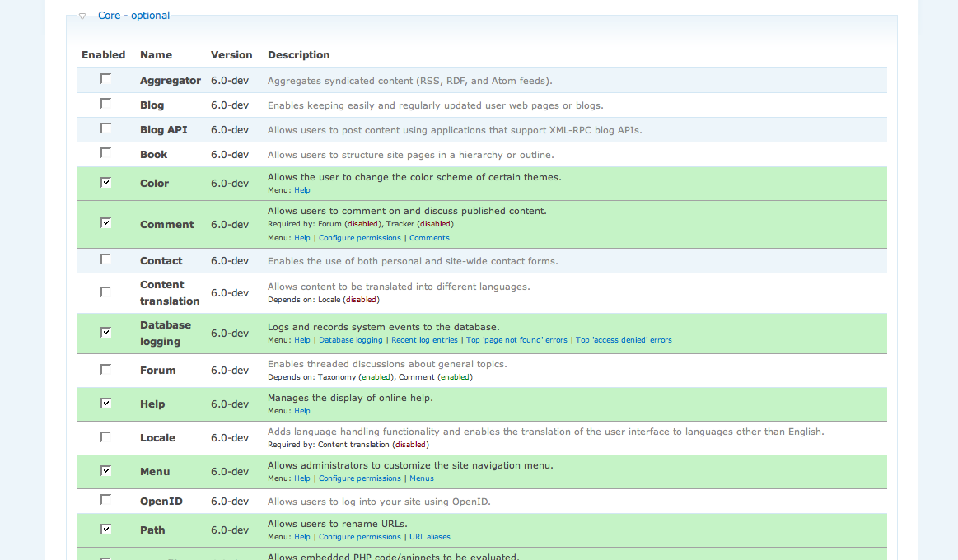
Task: Click Blog module description text
Action: point(436,105)
